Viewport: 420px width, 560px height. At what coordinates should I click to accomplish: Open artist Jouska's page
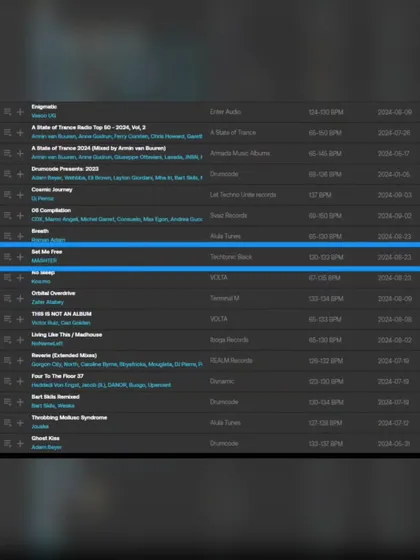coord(40,426)
